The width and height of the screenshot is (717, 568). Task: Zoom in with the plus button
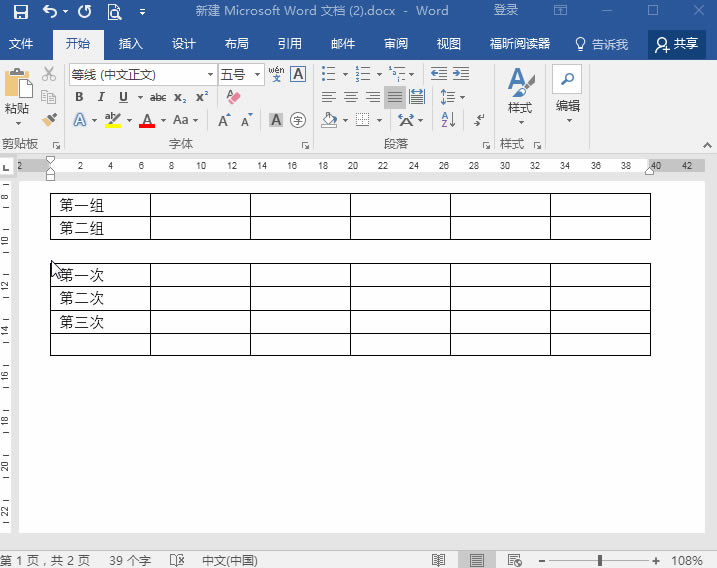coord(656,560)
